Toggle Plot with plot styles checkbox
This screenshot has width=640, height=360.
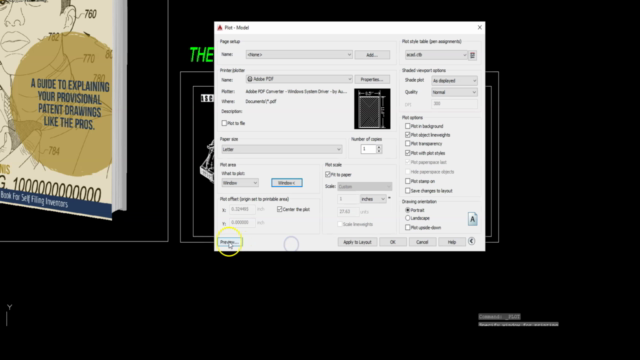tap(407, 153)
